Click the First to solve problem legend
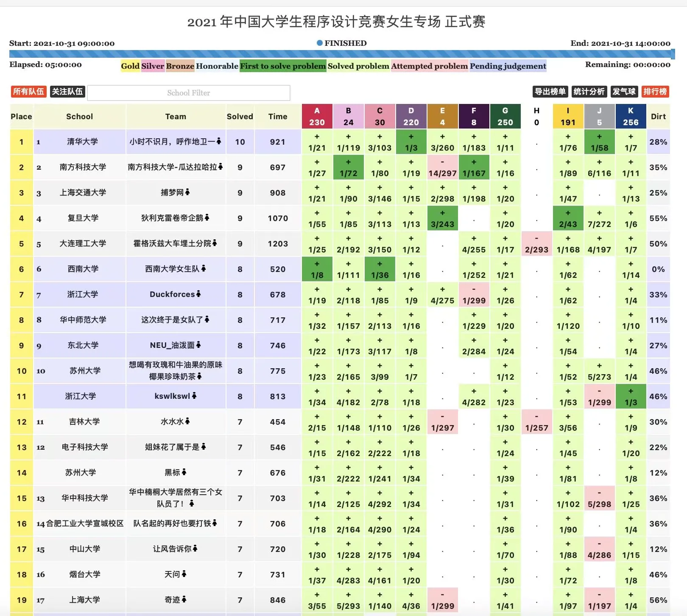687x616 pixels. [x=283, y=66]
